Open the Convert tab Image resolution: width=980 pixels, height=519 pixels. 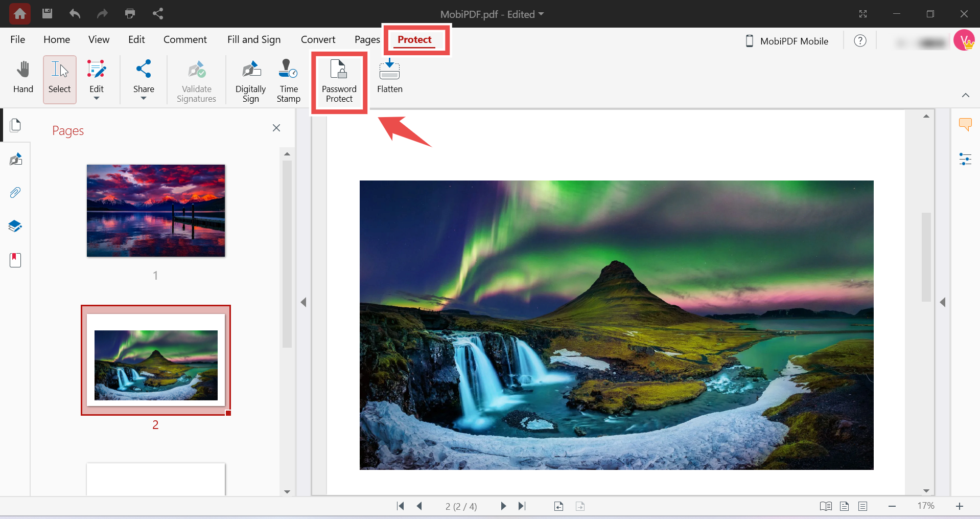click(x=318, y=39)
